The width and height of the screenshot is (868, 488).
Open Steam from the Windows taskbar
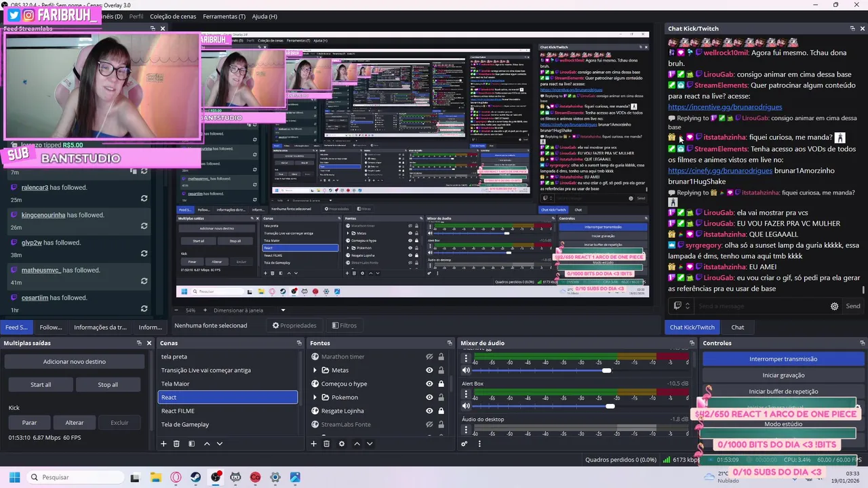pyautogui.click(x=195, y=477)
